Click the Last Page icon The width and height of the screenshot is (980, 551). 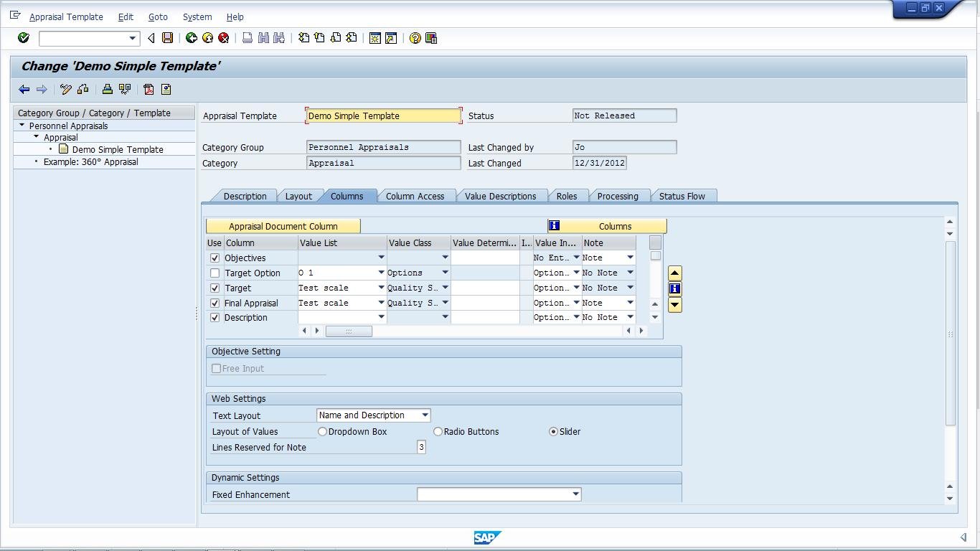351,38
